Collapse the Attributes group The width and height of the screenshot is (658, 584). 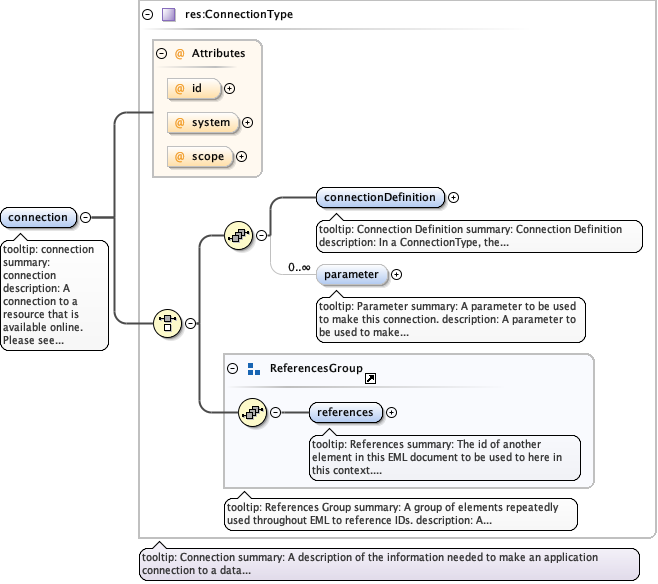coord(162,53)
